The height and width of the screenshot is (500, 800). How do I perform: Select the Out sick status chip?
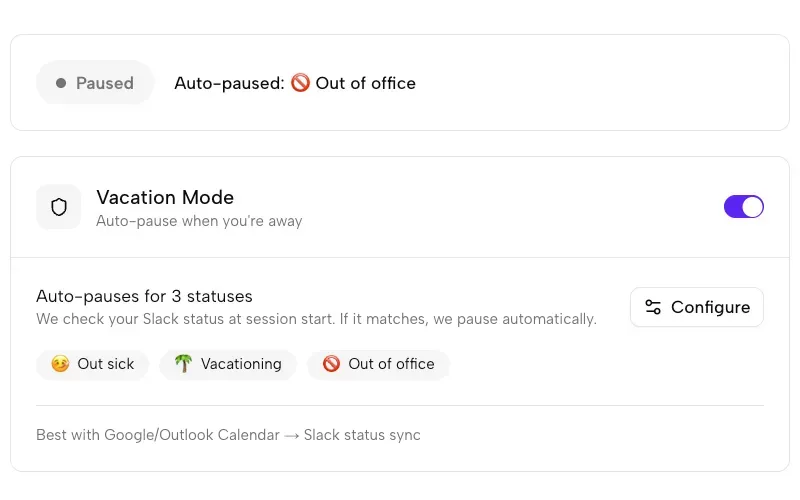[92, 364]
